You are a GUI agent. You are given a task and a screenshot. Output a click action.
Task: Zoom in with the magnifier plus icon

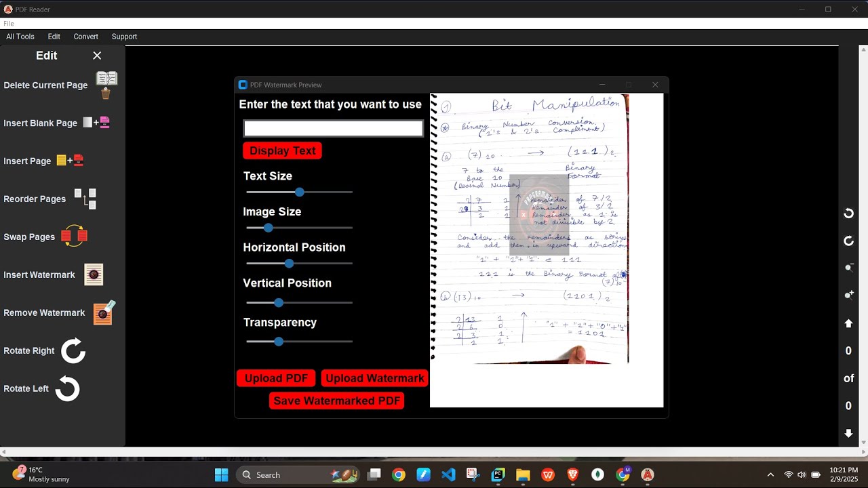(848, 295)
